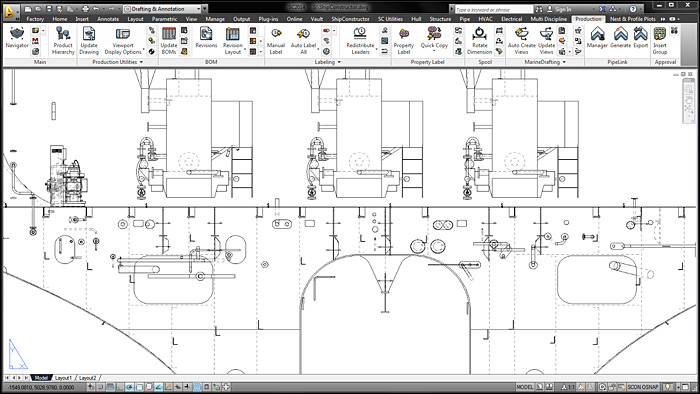This screenshot has width=700, height=394.
Task: Expand the MarineDrafting panel
Action: pos(545,62)
